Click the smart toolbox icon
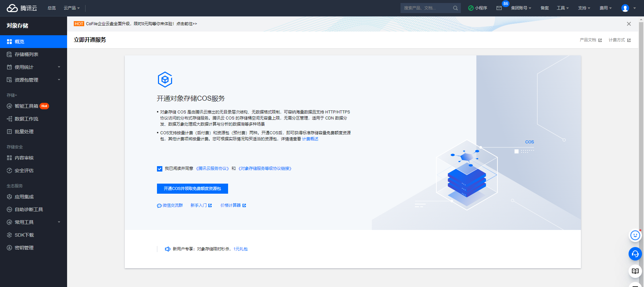Screen dimensions: 644x287 9,106
